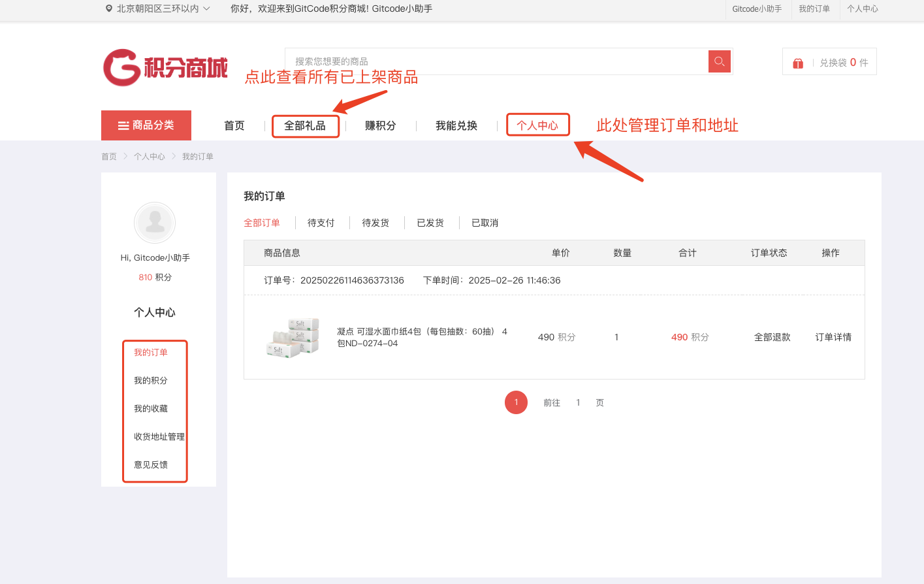
Task: Select 收货地址管理 in the sidebar
Action: [159, 436]
